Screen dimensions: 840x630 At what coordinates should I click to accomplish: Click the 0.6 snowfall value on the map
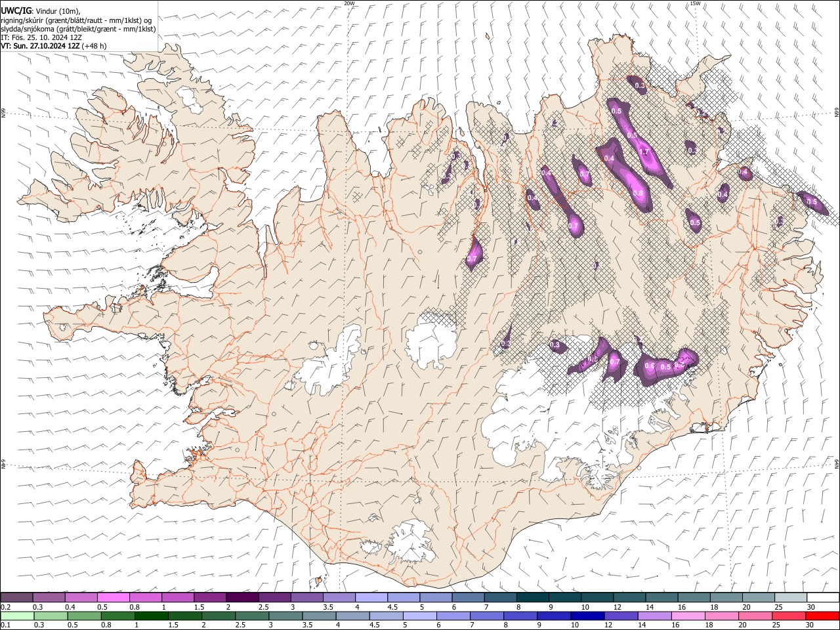(x=650, y=366)
